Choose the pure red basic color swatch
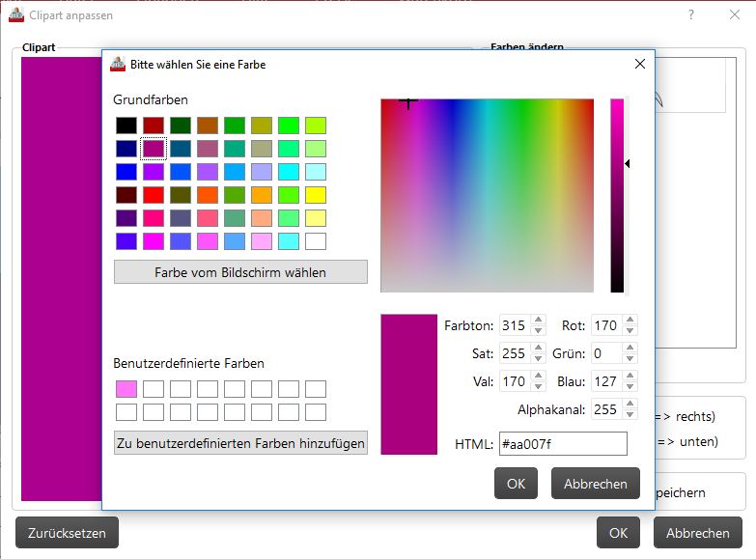The image size is (756, 559). tap(154, 195)
